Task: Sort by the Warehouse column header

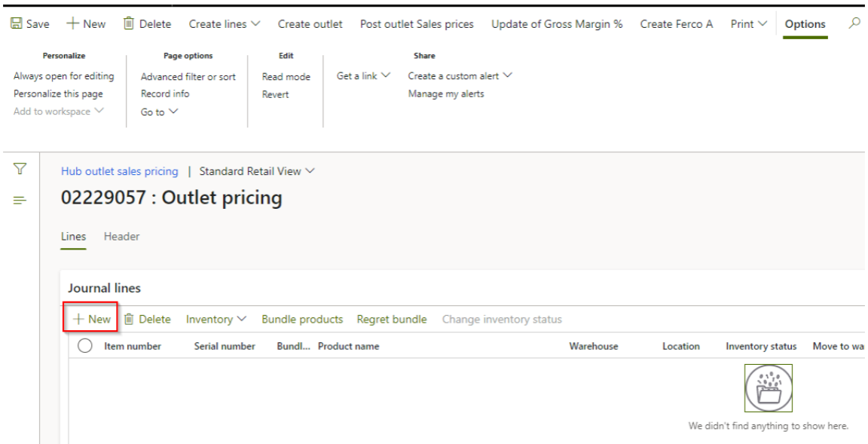Action: click(x=593, y=346)
